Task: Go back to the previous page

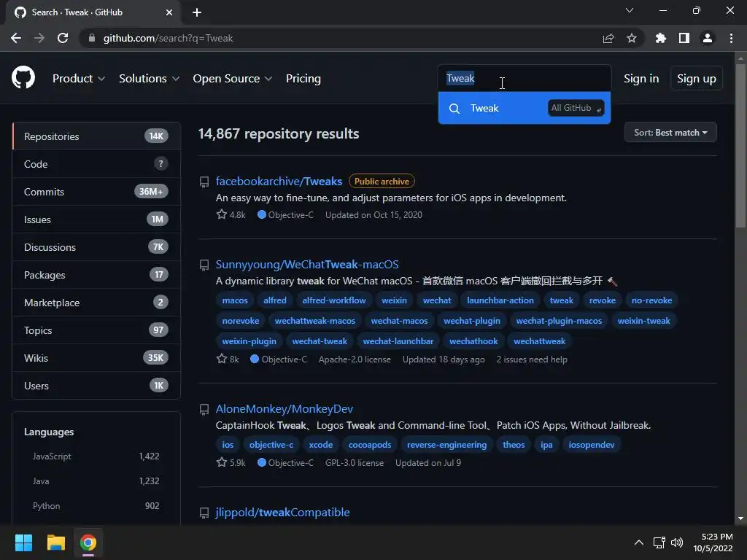Action: click(16, 38)
